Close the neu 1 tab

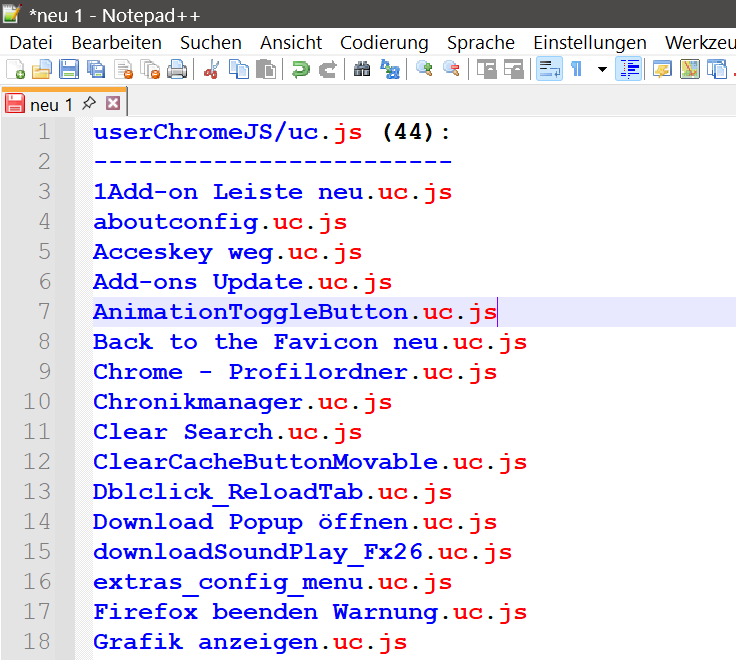pyautogui.click(x=113, y=103)
